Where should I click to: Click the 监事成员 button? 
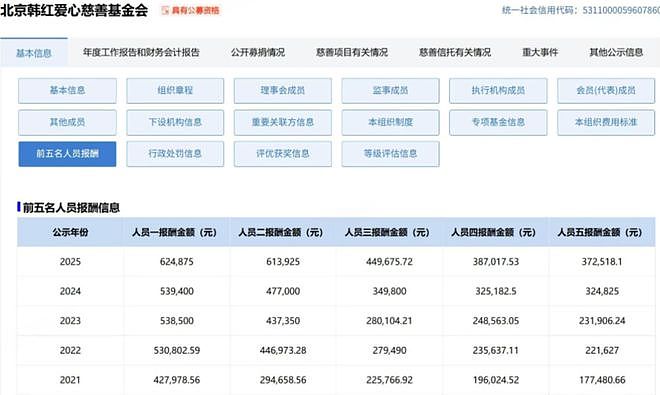(391, 91)
